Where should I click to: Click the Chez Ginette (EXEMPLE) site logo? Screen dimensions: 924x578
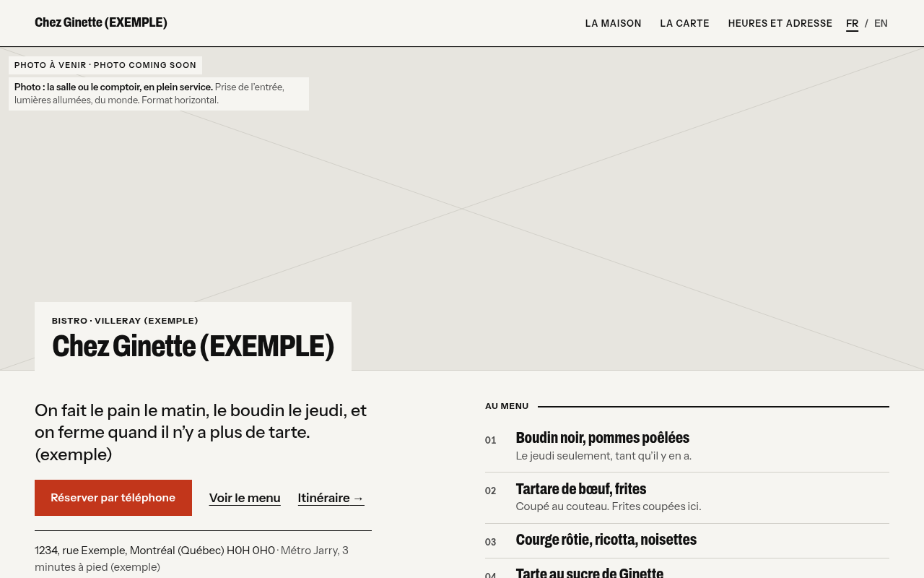click(x=101, y=22)
